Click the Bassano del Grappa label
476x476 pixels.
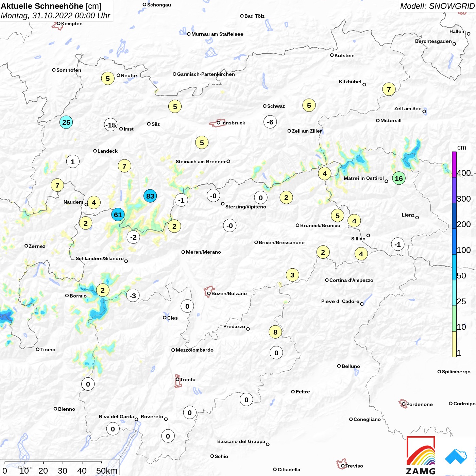coord(241,441)
